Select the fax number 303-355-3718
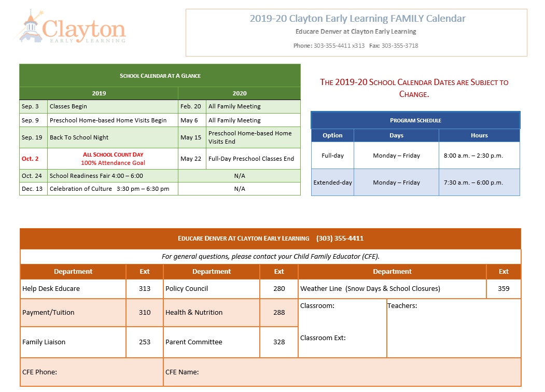This screenshot has width=545, height=392. click(400, 46)
